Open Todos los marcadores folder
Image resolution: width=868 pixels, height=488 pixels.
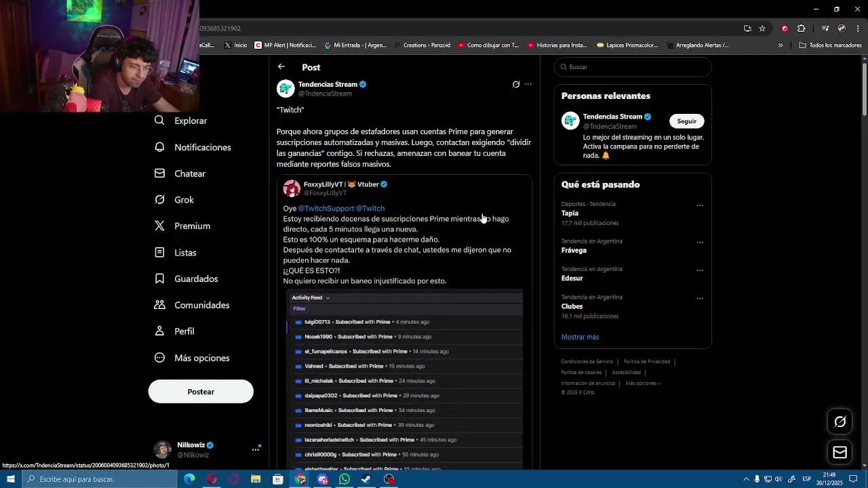[831, 45]
